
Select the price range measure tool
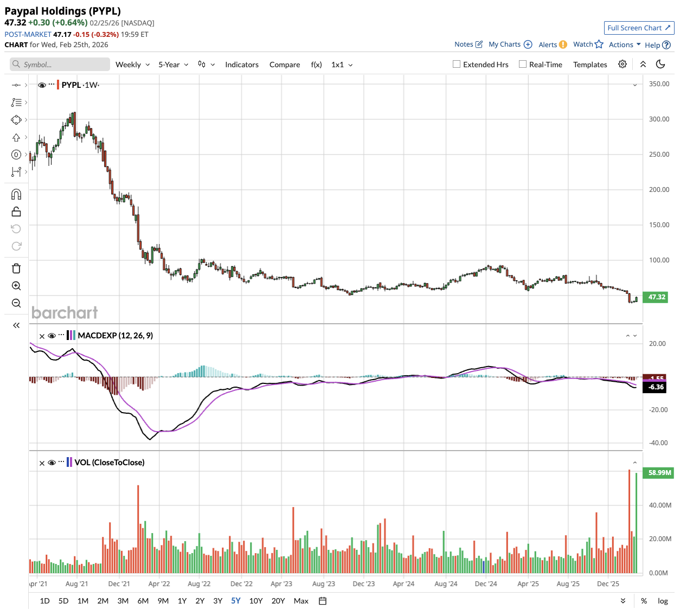[16, 172]
